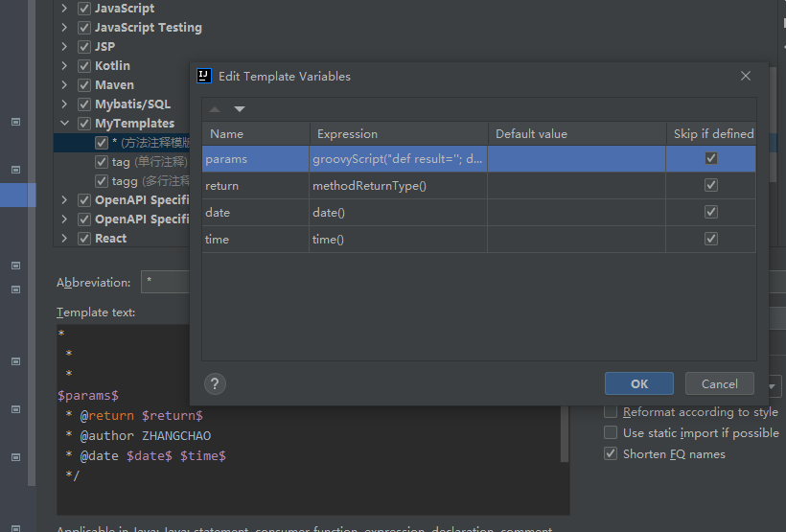Screen dimensions: 786x532
Task: Click the Skip if defined column header
Action: pos(711,134)
